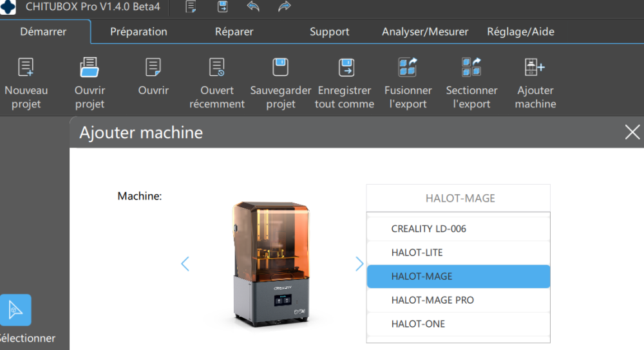Screen dimensions: 644x350
Task: Select the highlighted HALOT-MAGE list row
Action: tap(459, 276)
